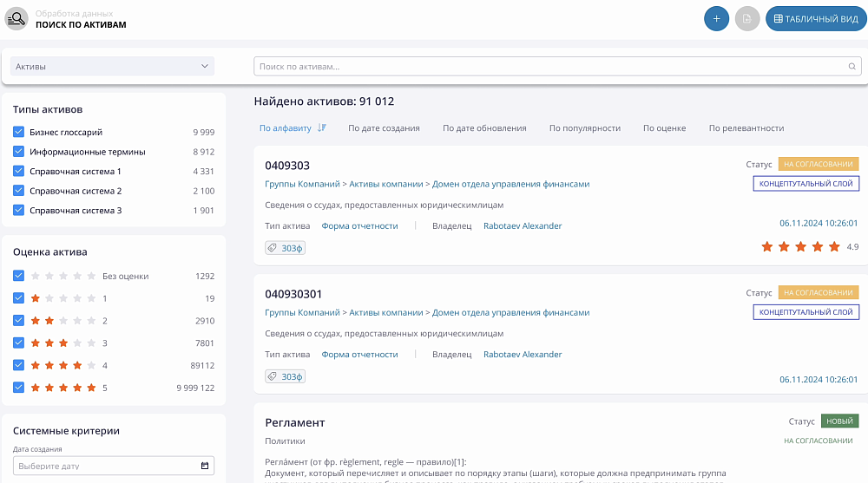This screenshot has height=483, width=868.
Task: Sort results По дате создания
Action: coord(384,127)
